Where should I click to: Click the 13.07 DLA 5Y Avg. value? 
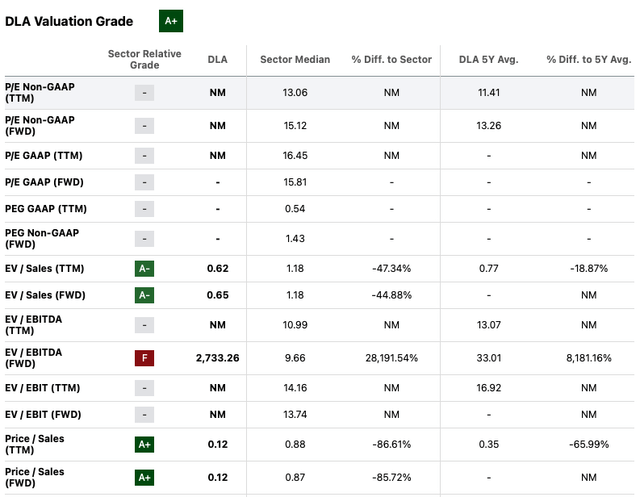point(489,325)
